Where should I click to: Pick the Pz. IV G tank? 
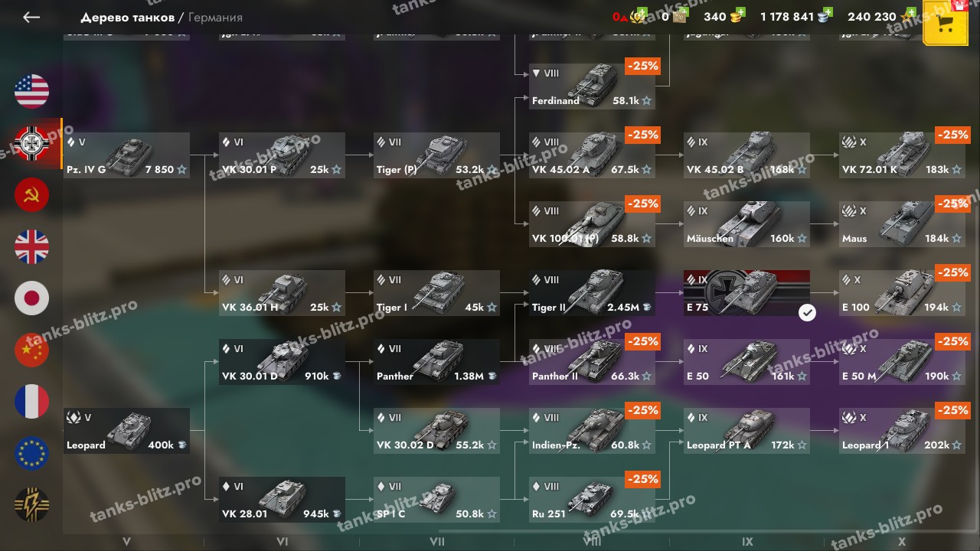coord(126,155)
